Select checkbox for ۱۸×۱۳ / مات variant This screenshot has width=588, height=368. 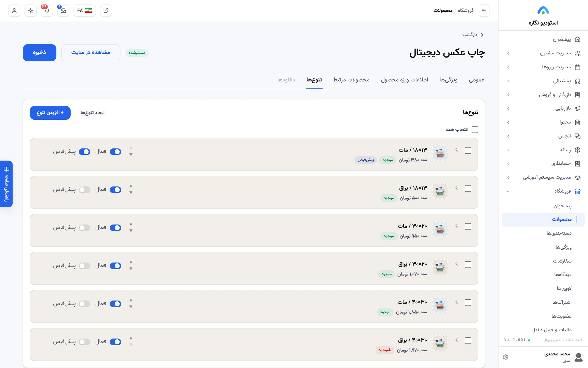pos(468,150)
